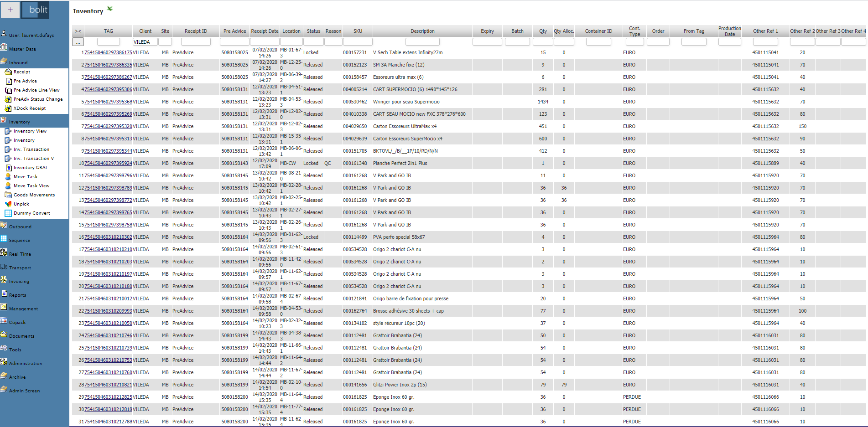Open Goods Movements folder icon
The width and height of the screenshot is (868, 427).
[x=8, y=195]
